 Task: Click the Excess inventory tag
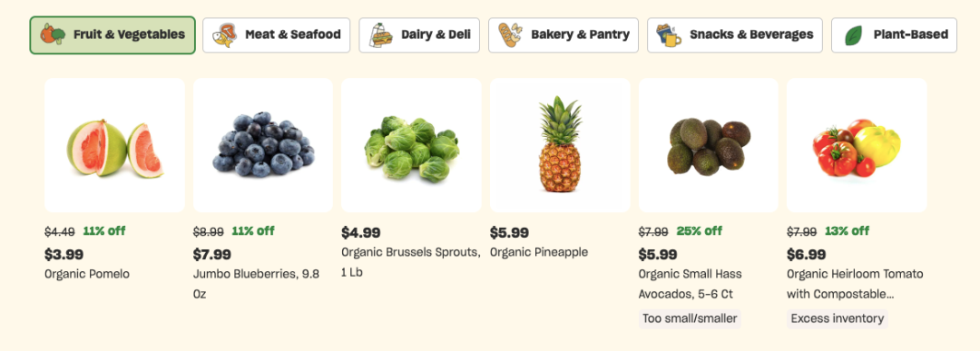(x=837, y=318)
